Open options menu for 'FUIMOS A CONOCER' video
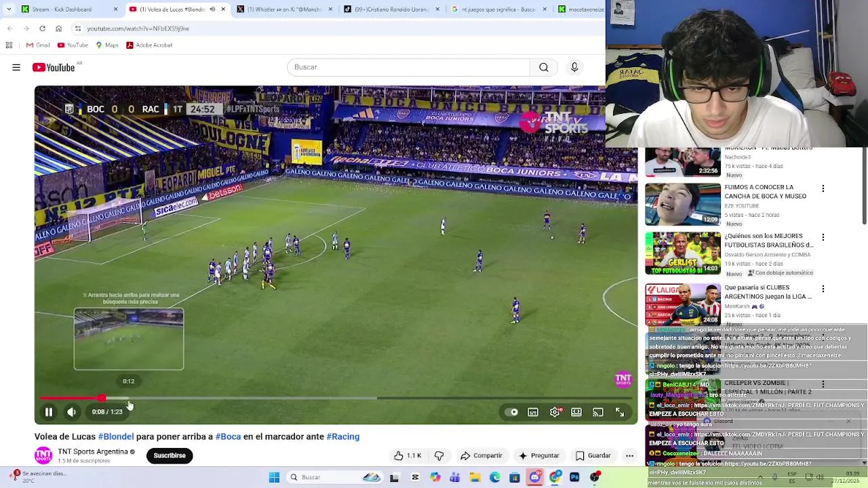Screen dimensions: 868x488 tap(823, 188)
